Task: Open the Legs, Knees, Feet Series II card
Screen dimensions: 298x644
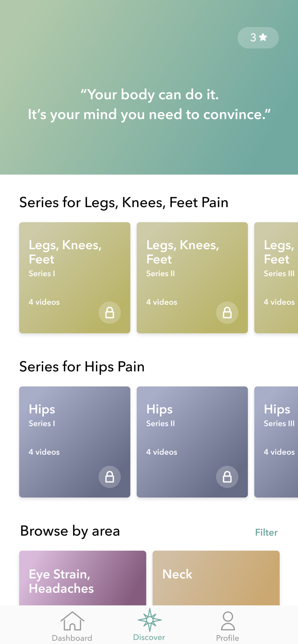Action: click(x=192, y=278)
